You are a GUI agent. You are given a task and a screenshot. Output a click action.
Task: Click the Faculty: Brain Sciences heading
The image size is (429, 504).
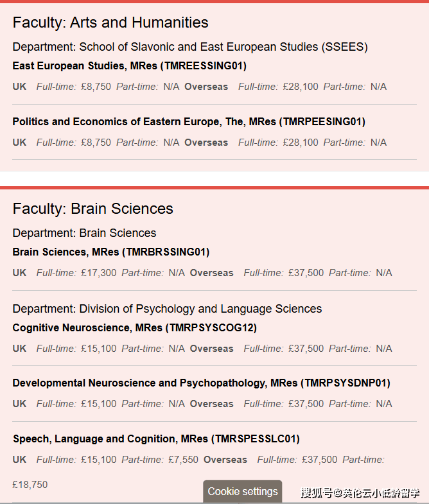click(x=93, y=209)
